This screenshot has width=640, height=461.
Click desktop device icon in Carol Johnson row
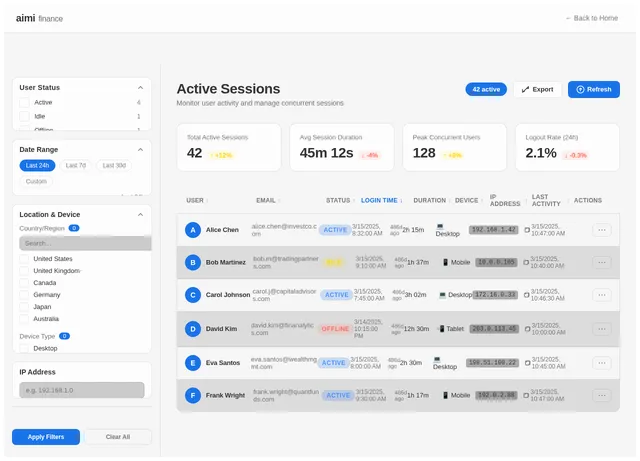[442, 295]
